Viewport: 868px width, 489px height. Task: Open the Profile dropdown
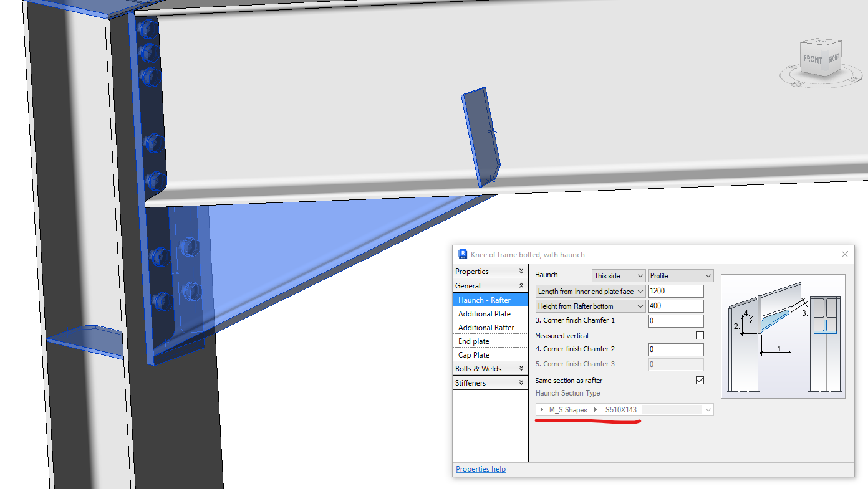point(680,275)
